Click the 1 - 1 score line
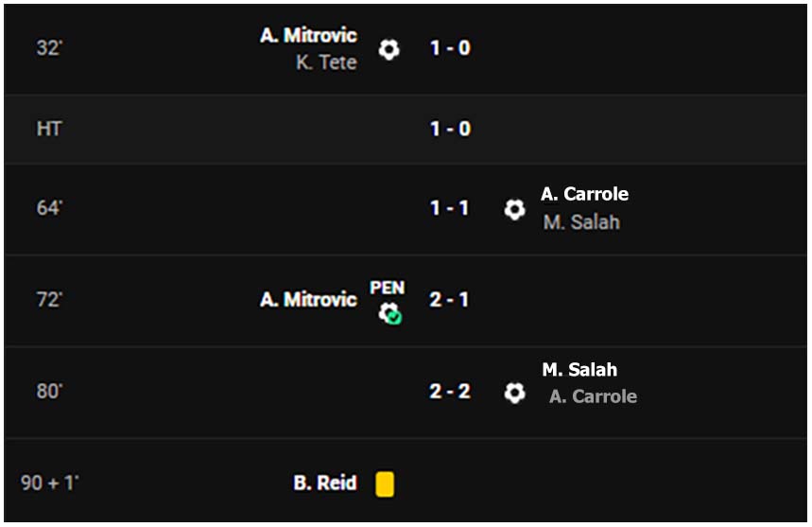This screenshot has height=527, width=812. coord(449,208)
